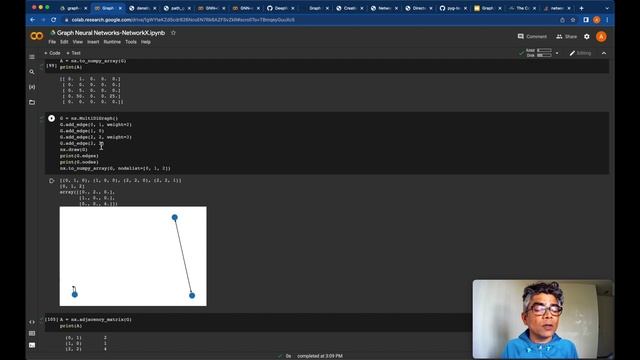Open the View menu
Viewport: 640px width, 360px height.
[x=78, y=42]
